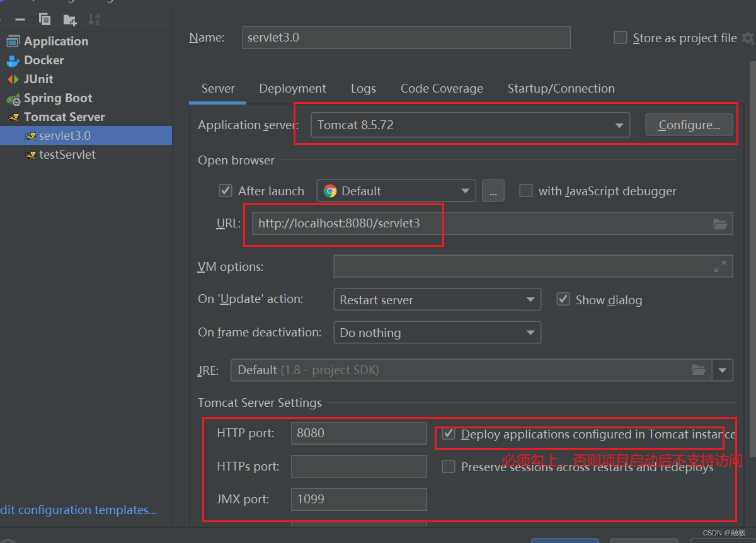Click the Docker whale icon

[x=13, y=60]
